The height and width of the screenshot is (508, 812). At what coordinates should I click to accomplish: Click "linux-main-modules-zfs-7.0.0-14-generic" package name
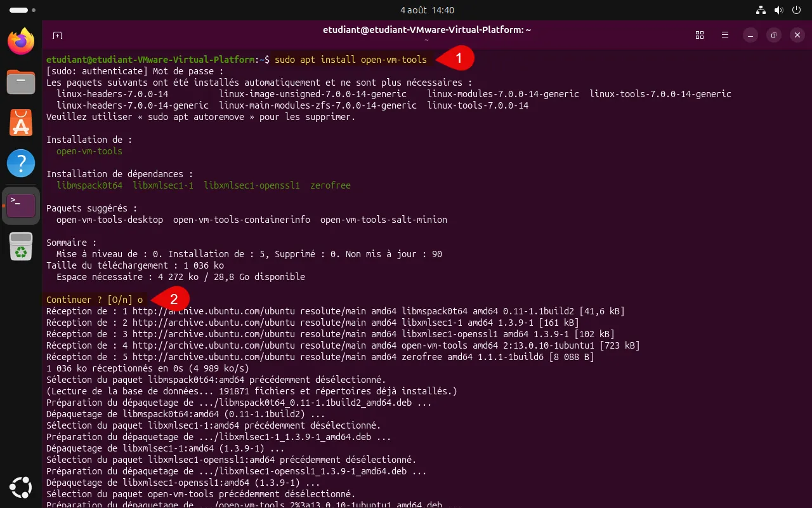[x=318, y=105]
